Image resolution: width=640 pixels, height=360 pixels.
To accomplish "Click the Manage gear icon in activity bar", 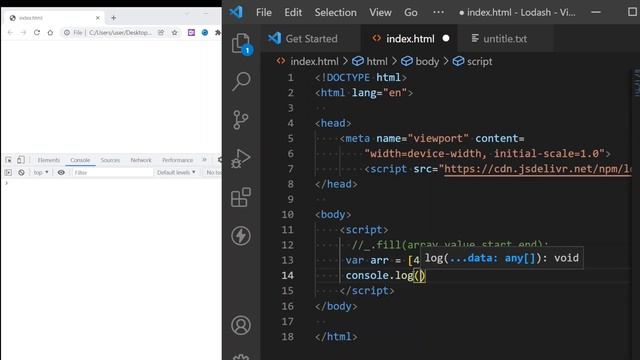I will click(x=241, y=357).
